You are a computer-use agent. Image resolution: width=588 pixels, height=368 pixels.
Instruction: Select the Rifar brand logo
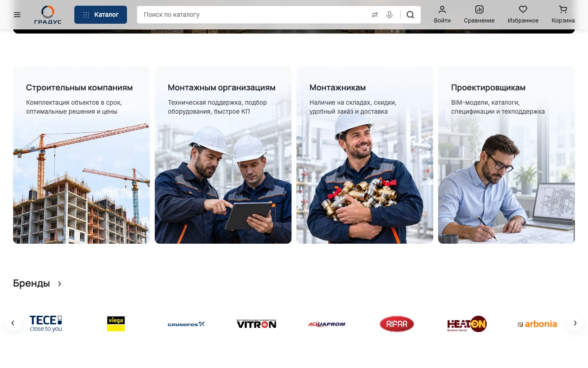[x=397, y=324]
